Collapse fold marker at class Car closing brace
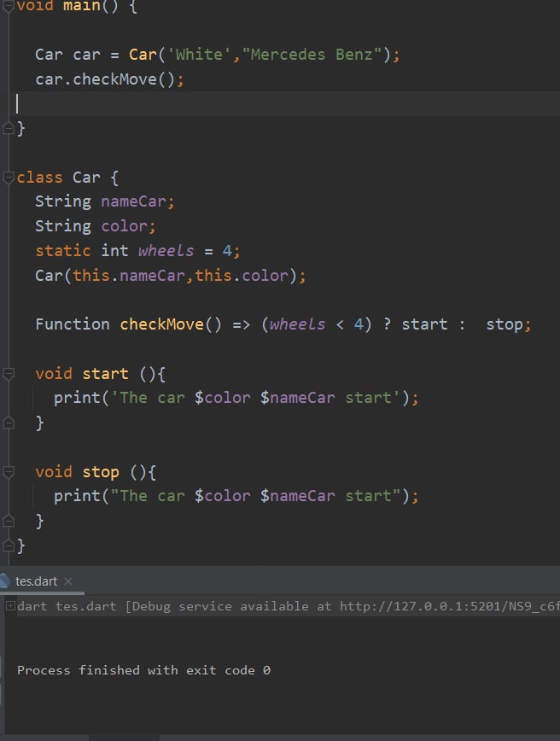The height and width of the screenshot is (741, 560). (9, 546)
